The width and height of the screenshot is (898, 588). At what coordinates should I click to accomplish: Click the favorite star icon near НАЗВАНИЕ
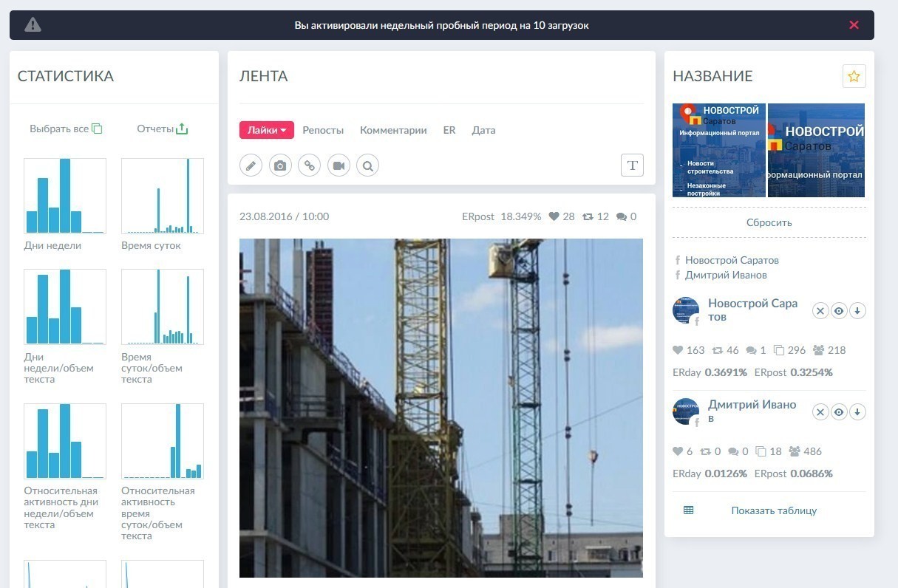854,76
